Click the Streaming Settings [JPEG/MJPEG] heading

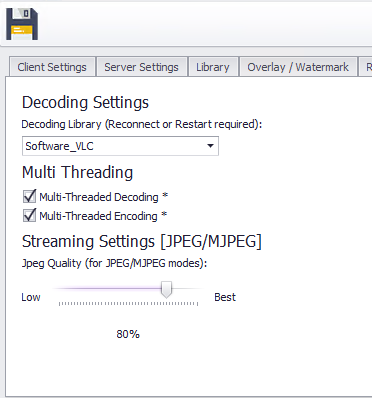142,241
